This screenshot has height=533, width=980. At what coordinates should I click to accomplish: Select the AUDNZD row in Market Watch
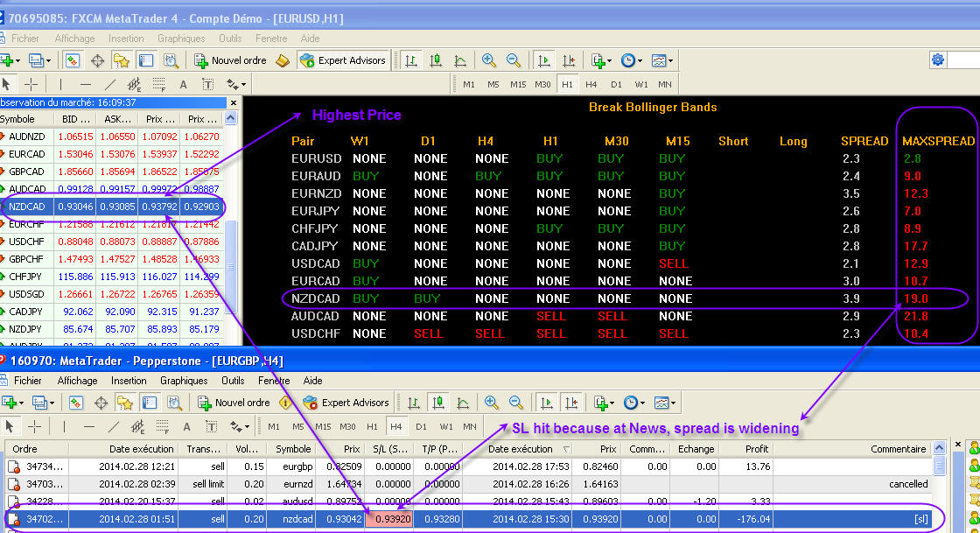[111, 137]
